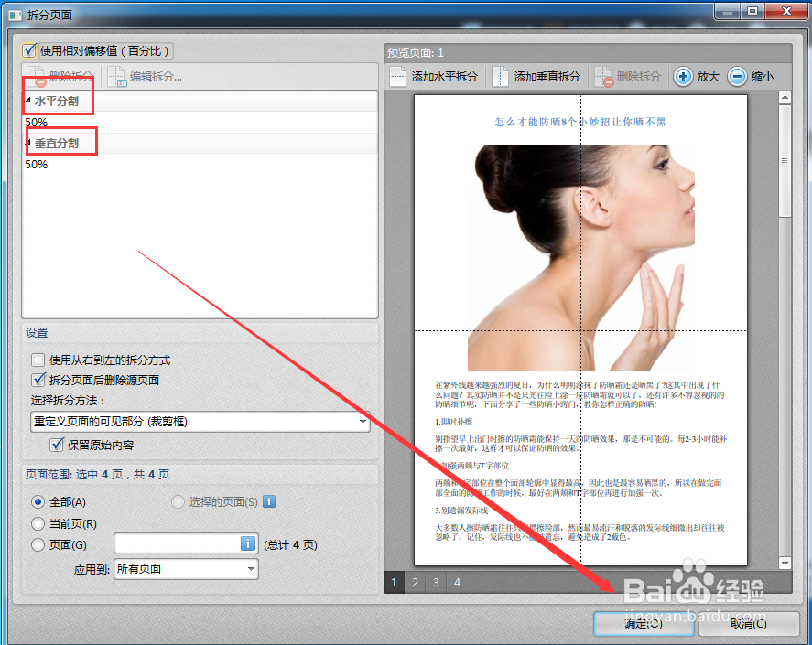
Task: Click the 放大 plus icon
Action: [x=683, y=77]
